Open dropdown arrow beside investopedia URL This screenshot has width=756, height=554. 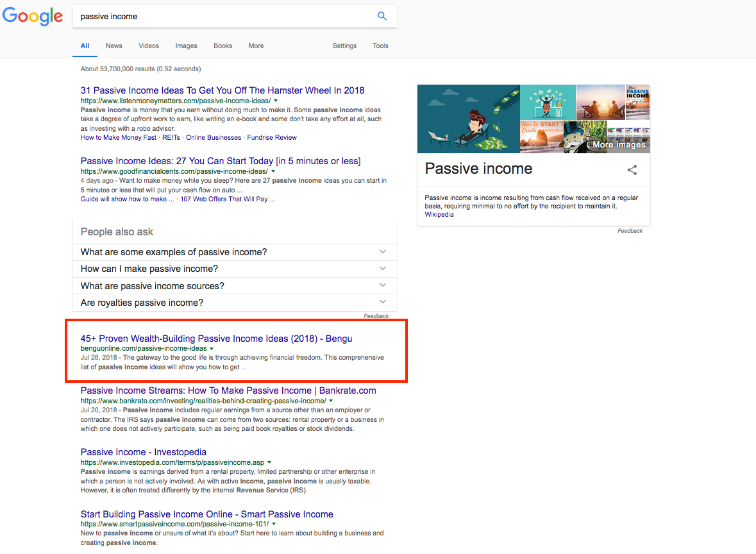269,462
